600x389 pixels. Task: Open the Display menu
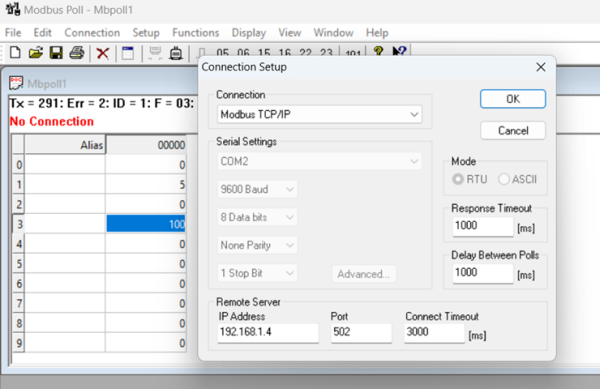(x=249, y=33)
